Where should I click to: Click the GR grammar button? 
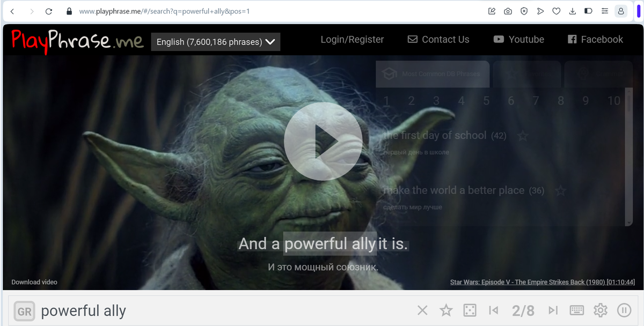[24, 311]
